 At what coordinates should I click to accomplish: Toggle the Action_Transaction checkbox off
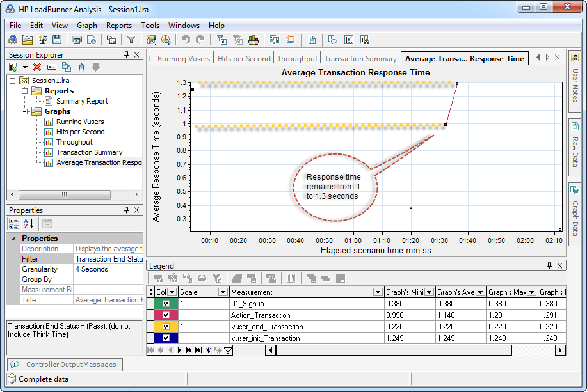point(166,315)
